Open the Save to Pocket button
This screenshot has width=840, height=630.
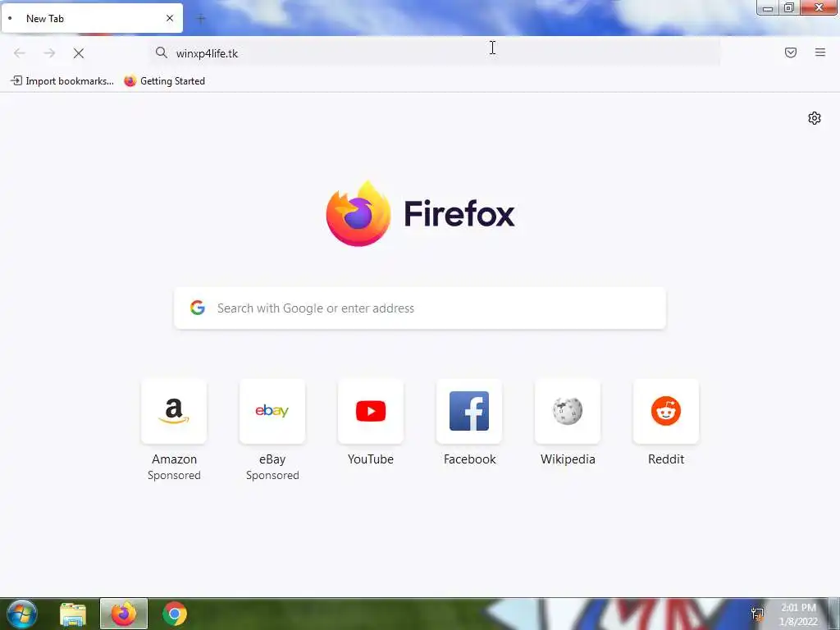791,52
